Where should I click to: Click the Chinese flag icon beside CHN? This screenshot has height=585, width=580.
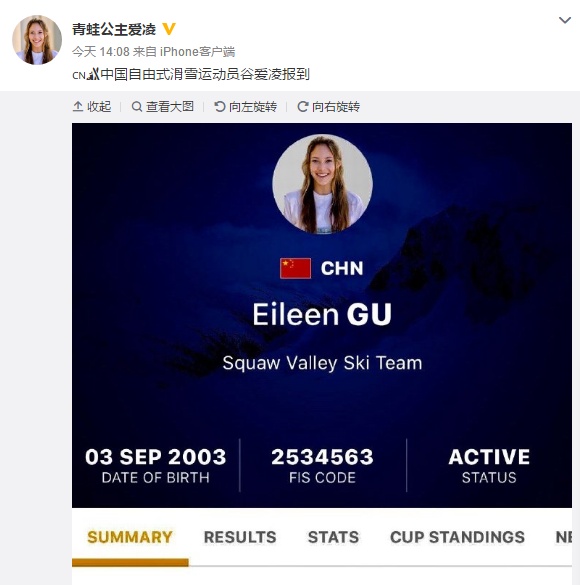(295, 268)
